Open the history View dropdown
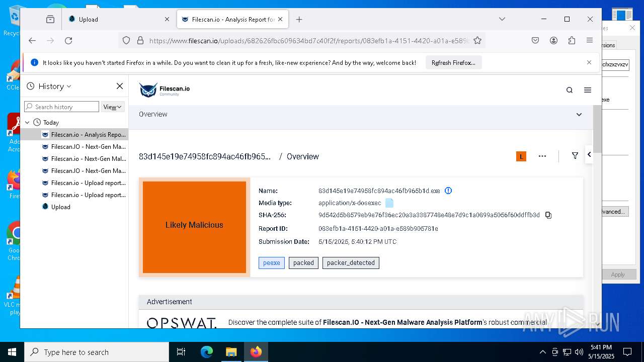Image resolution: width=644 pixels, height=362 pixels. (112, 107)
